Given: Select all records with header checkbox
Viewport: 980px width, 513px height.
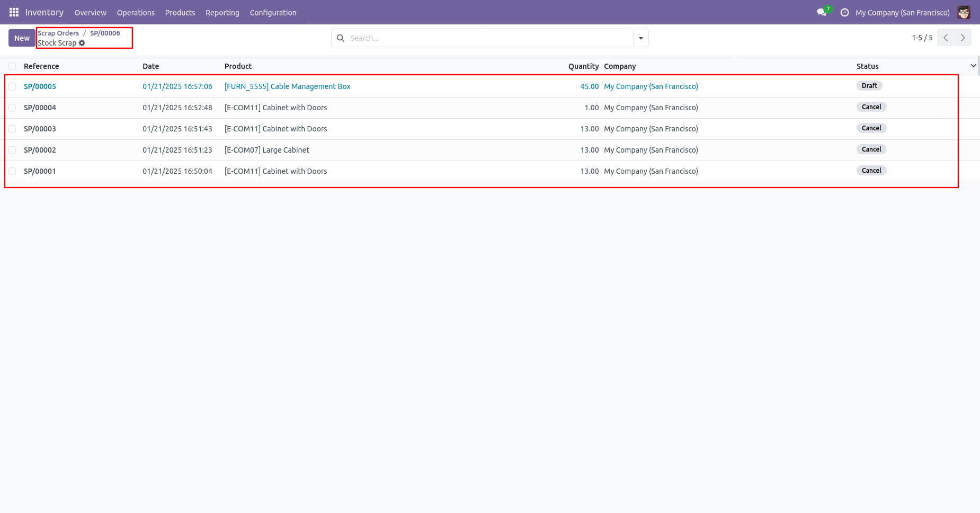Looking at the screenshot, I should pos(12,66).
